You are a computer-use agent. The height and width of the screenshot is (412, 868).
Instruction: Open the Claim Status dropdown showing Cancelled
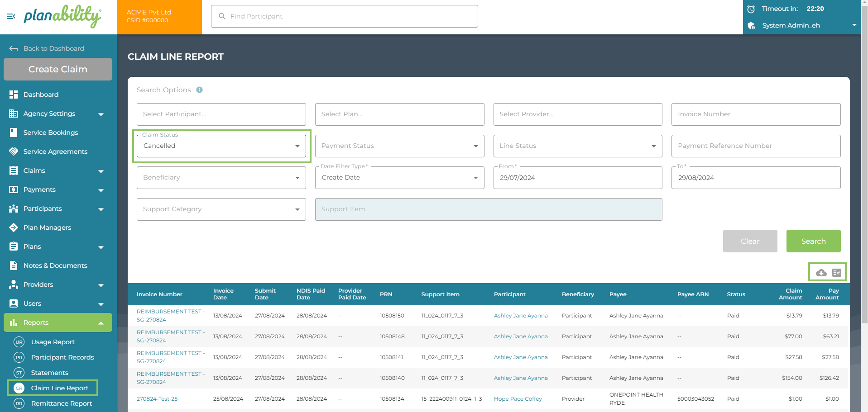click(x=221, y=146)
